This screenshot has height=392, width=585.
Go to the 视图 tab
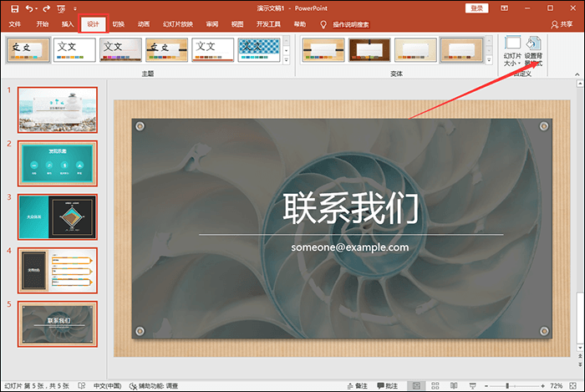coord(237,24)
